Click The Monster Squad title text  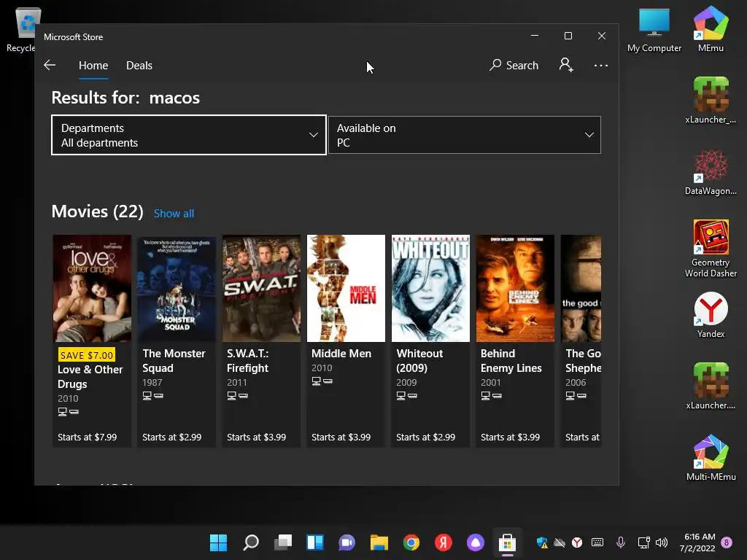(174, 360)
